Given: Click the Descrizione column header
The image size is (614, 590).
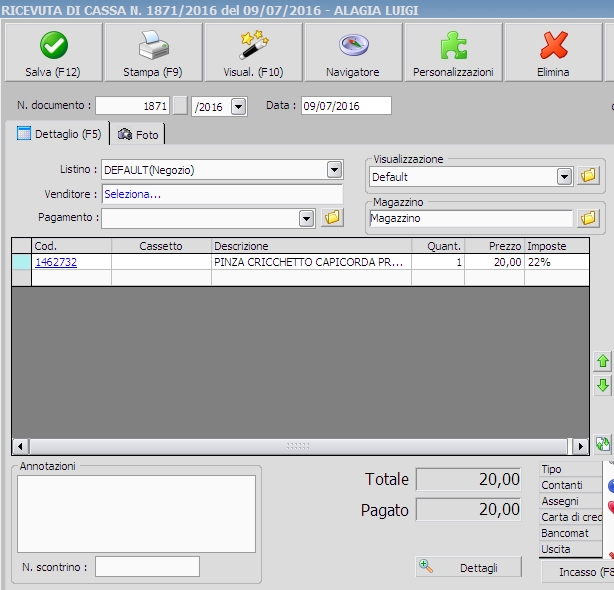Looking at the screenshot, I should tap(311, 246).
